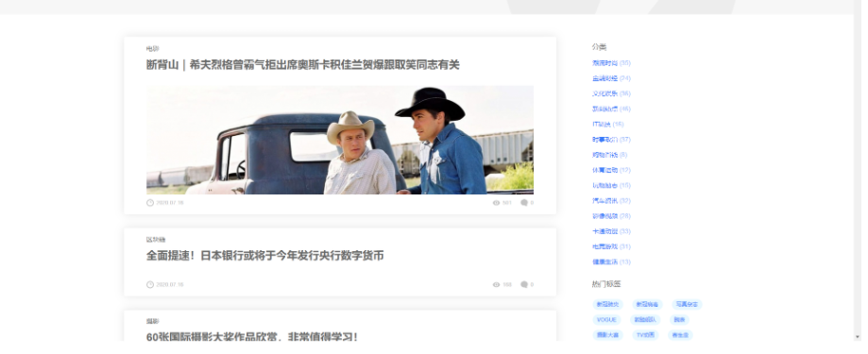The height and width of the screenshot is (354, 868).
Task: Click the 501 view count
Action: click(x=507, y=203)
